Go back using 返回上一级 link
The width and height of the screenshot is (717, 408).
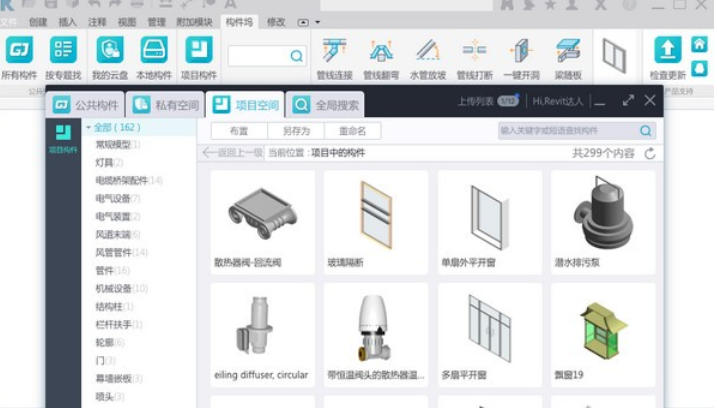coord(233,153)
